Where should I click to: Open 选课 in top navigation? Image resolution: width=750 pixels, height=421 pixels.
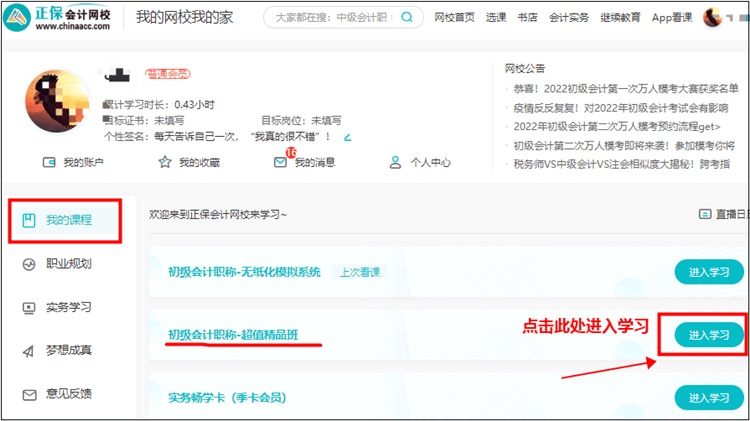point(496,18)
